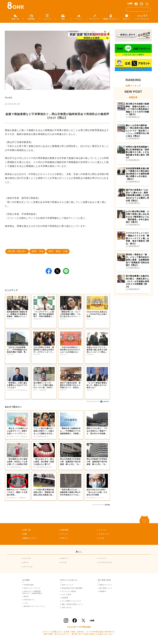Viewport: 158px width, 644px height.
Task: Click the header search input field
Action: click(x=138, y=9)
